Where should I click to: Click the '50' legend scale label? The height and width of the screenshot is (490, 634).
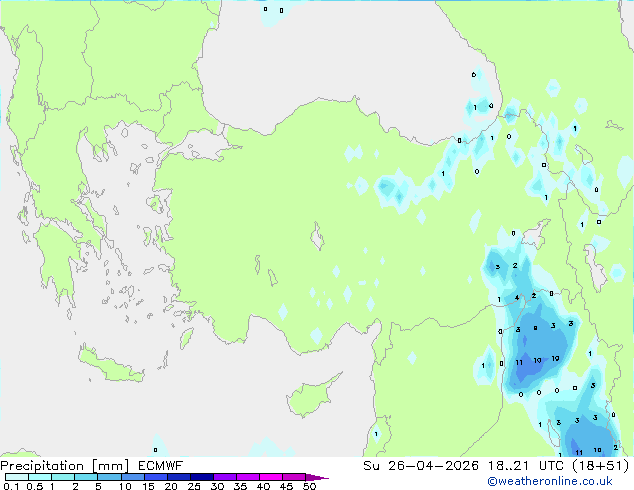click(310, 486)
